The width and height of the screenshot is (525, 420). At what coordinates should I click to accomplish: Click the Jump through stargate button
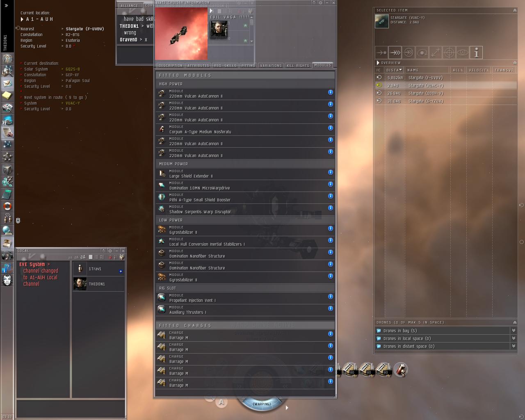[x=409, y=52]
